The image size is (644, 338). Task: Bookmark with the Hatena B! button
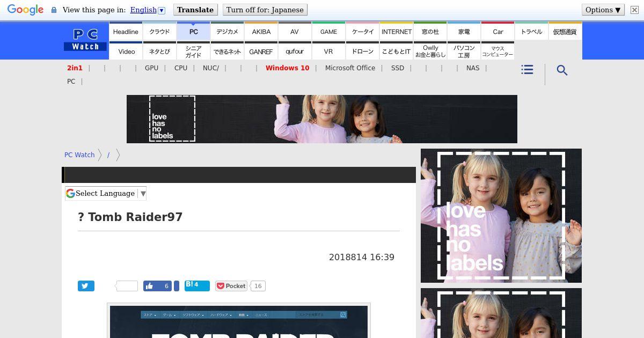tap(197, 285)
